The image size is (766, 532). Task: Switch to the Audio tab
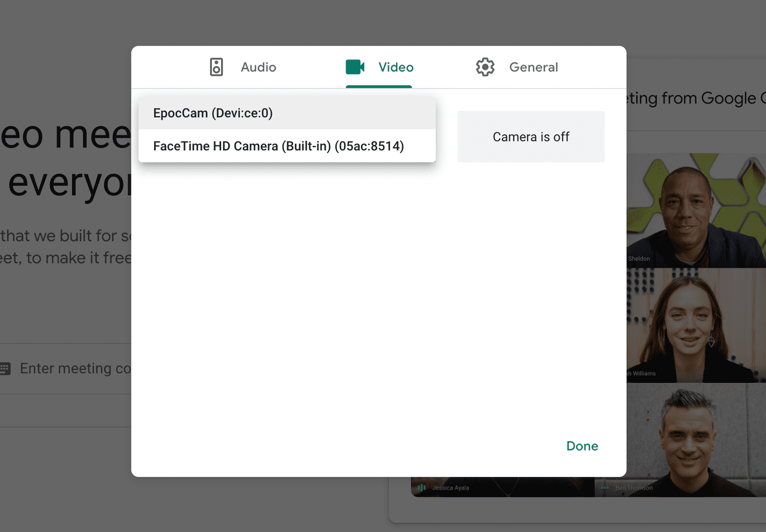pos(243,67)
